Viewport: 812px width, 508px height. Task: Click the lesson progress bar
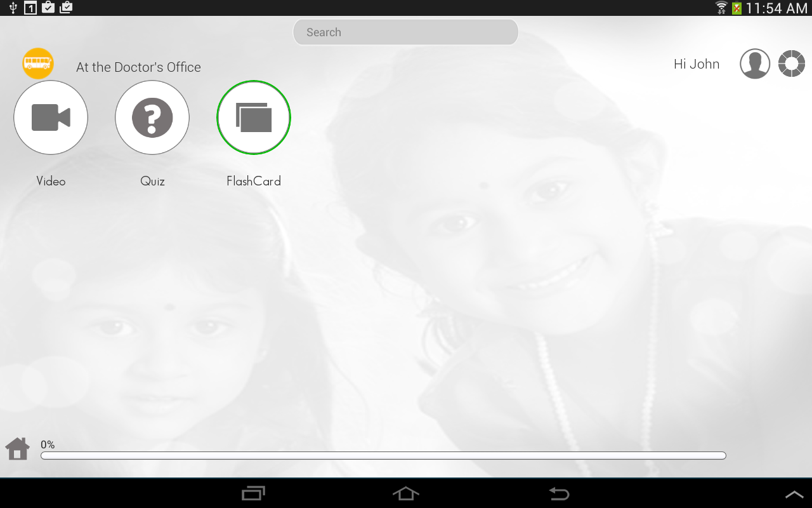pyautogui.click(x=383, y=455)
